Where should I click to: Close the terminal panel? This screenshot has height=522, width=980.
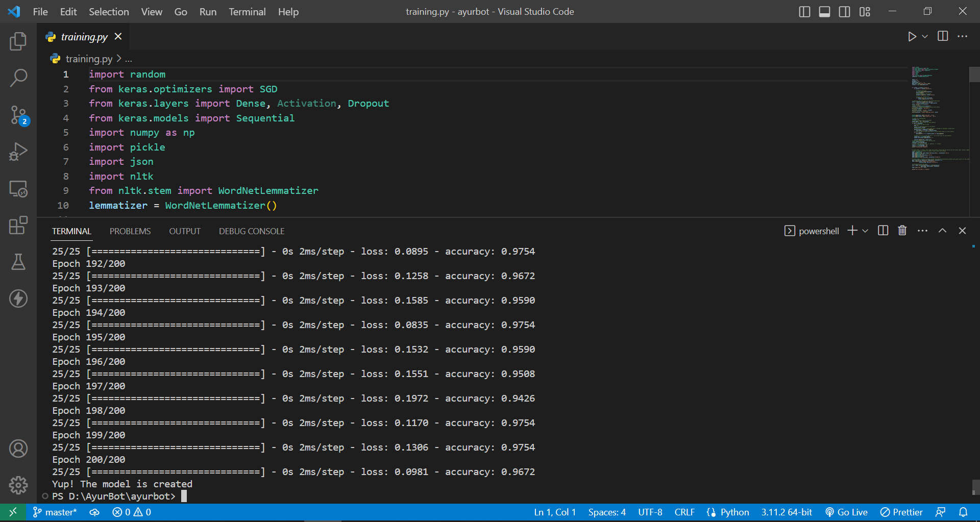962,231
